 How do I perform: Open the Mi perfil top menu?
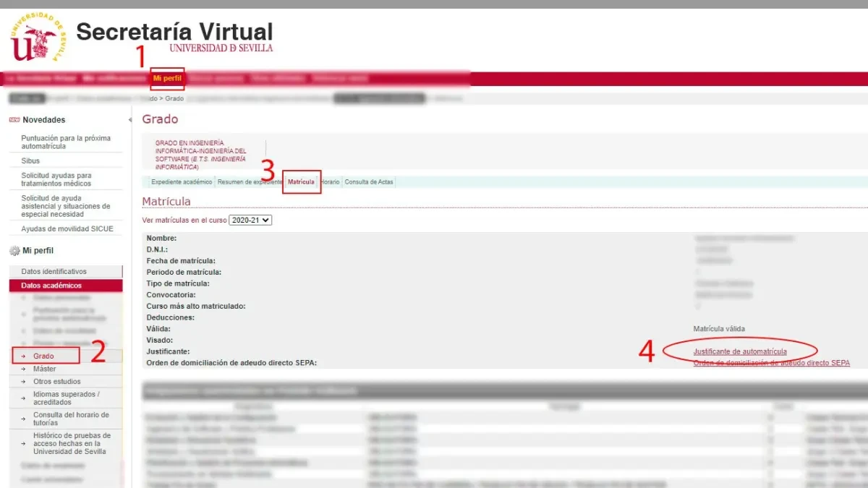tap(167, 78)
